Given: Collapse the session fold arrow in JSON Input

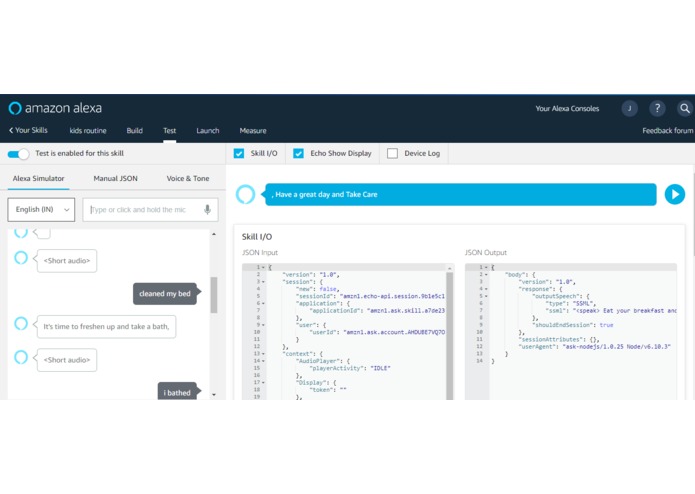Looking at the screenshot, I should click(x=263, y=282).
